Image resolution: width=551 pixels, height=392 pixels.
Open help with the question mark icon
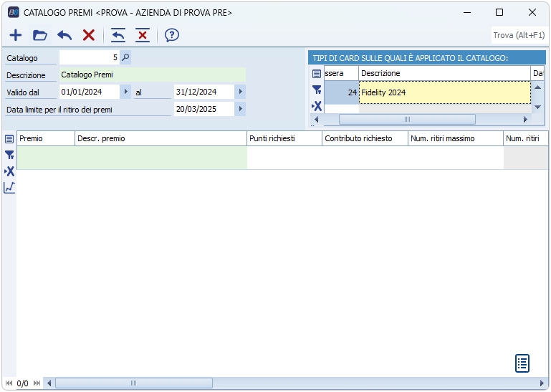click(x=172, y=35)
